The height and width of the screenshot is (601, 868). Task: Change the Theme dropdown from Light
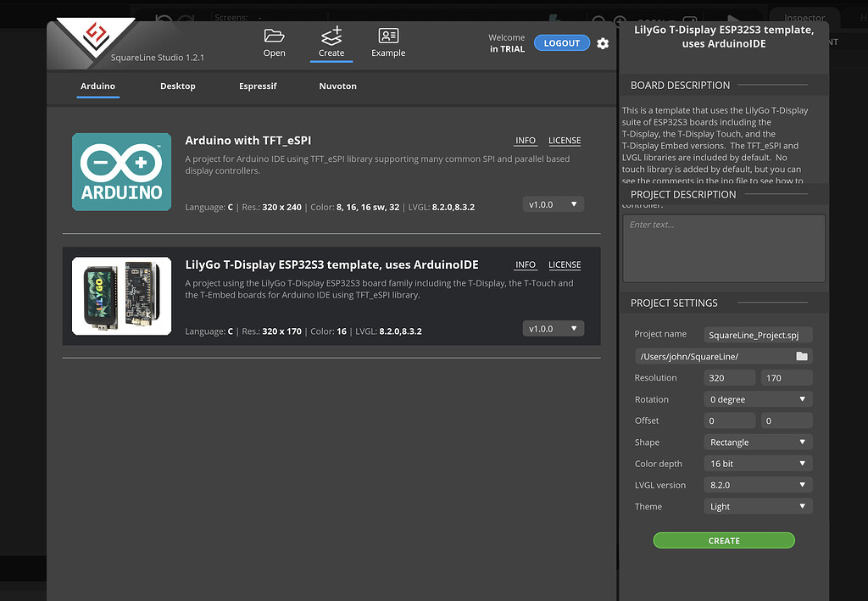tap(758, 507)
